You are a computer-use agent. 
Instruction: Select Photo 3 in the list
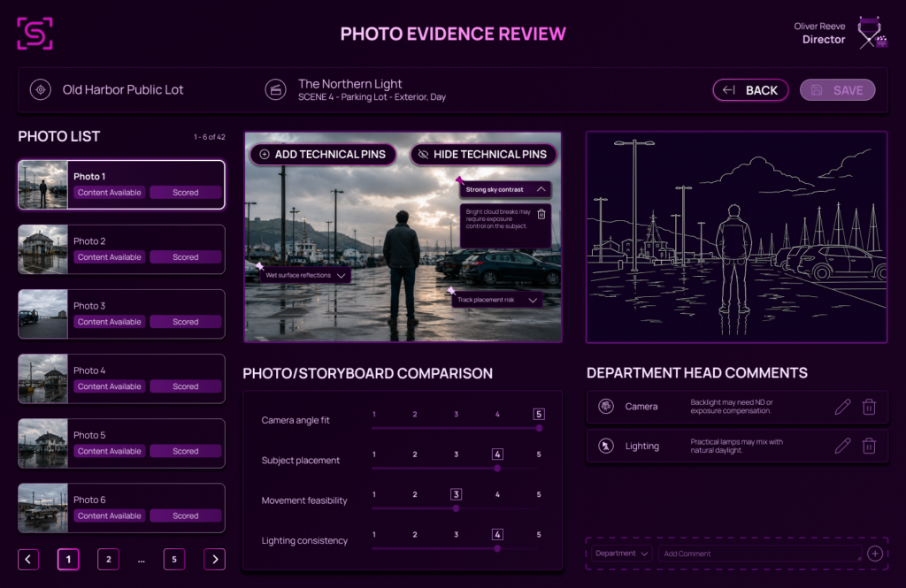click(121, 314)
